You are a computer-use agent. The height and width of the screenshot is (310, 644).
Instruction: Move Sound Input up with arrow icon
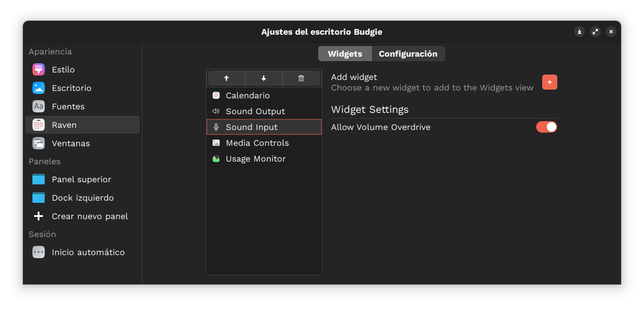pyautogui.click(x=227, y=78)
